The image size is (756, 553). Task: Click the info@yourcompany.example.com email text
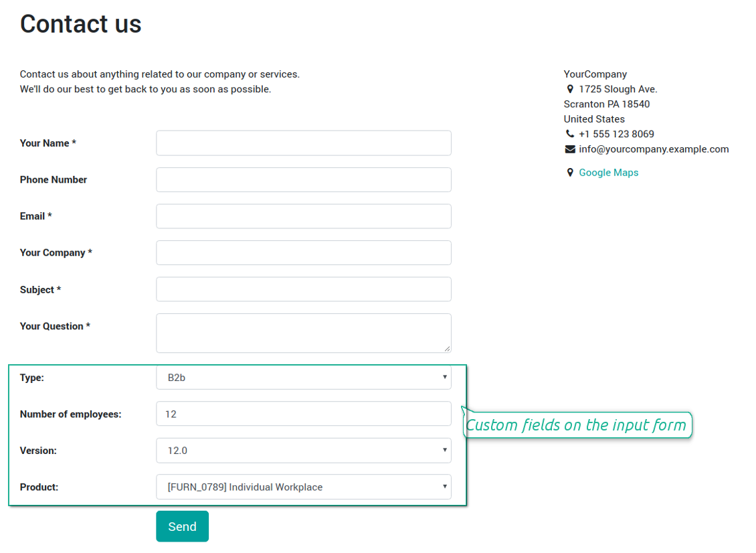(654, 149)
